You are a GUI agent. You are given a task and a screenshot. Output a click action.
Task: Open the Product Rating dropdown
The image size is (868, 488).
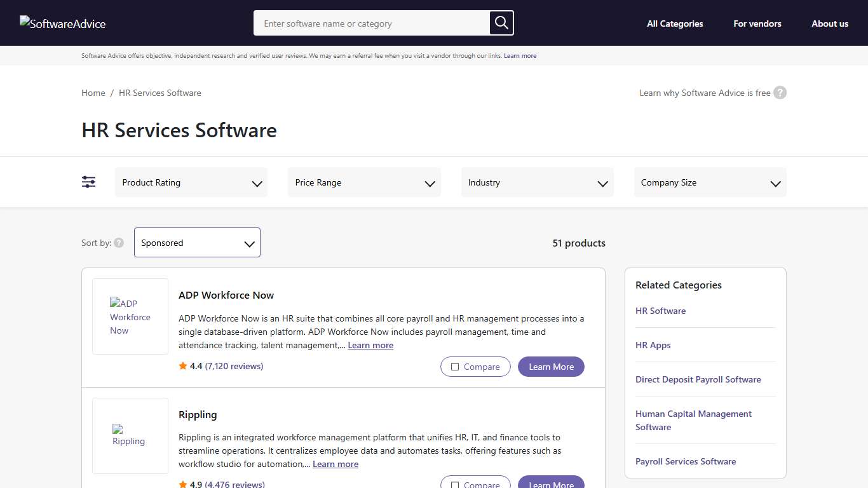pos(191,182)
